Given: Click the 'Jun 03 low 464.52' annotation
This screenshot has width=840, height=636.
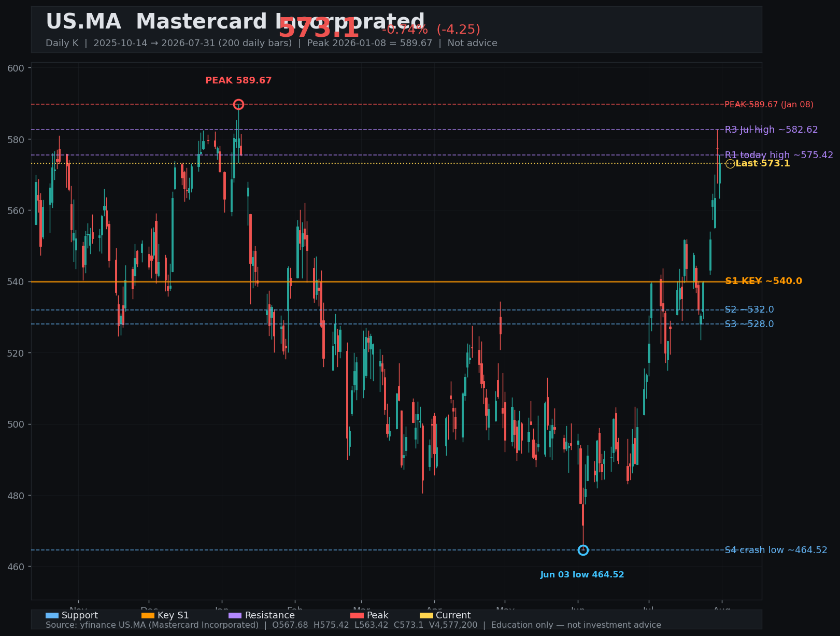Looking at the screenshot, I should pos(582,575).
